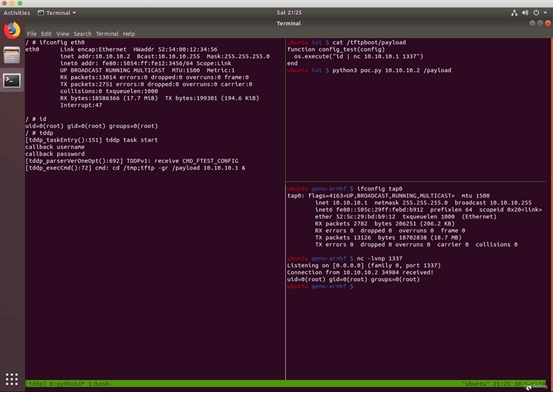Viewport: 553px width, 393px height.
Task: Select the Terminal icon in the dock
Action: tap(12, 80)
